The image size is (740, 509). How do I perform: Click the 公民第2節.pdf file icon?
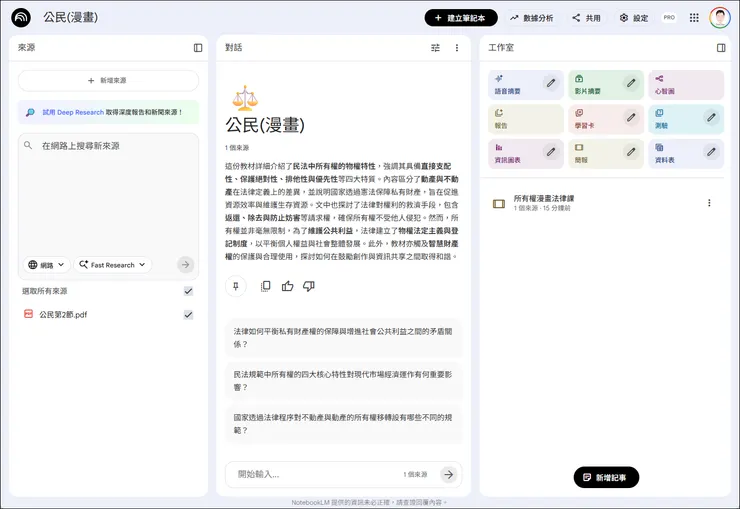pyautogui.click(x=28, y=314)
